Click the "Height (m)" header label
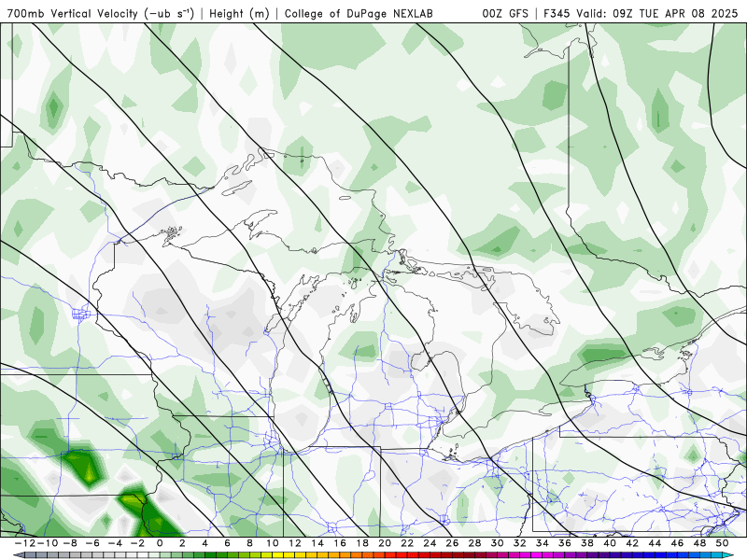The image size is (747, 560). (239, 13)
